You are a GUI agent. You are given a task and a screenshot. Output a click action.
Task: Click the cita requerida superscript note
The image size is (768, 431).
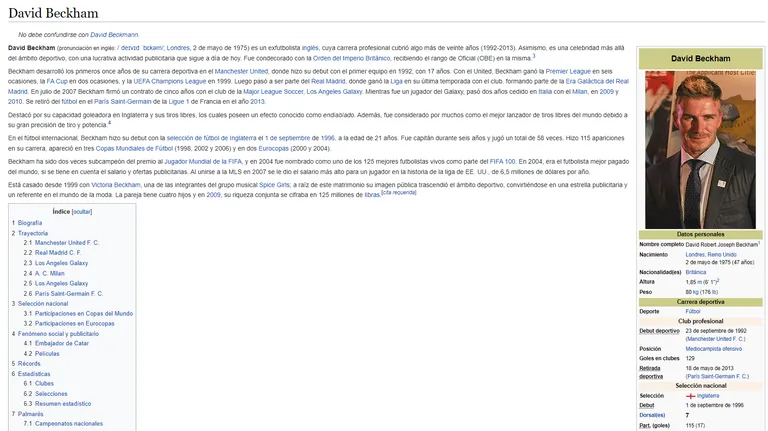coord(399,192)
